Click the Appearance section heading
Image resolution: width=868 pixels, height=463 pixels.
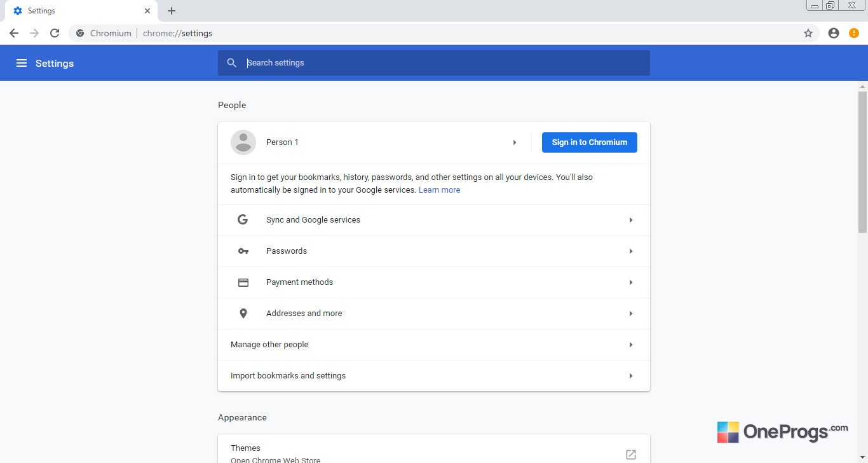pyautogui.click(x=242, y=418)
